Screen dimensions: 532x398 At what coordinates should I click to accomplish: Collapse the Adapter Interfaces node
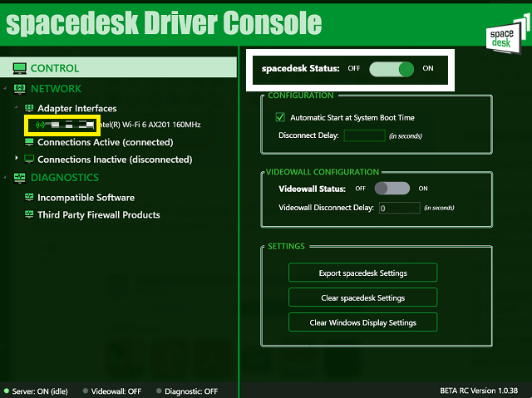tap(16, 107)
